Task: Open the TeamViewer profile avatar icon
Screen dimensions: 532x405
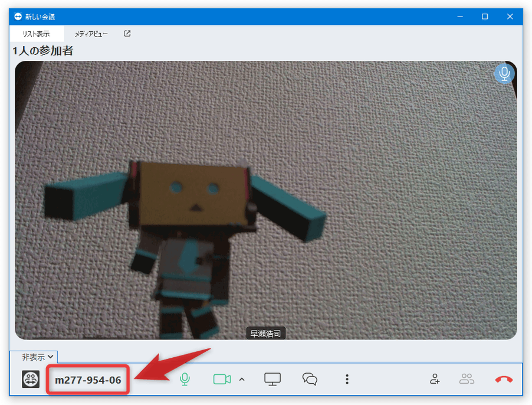Action: (x=31, y=379)
